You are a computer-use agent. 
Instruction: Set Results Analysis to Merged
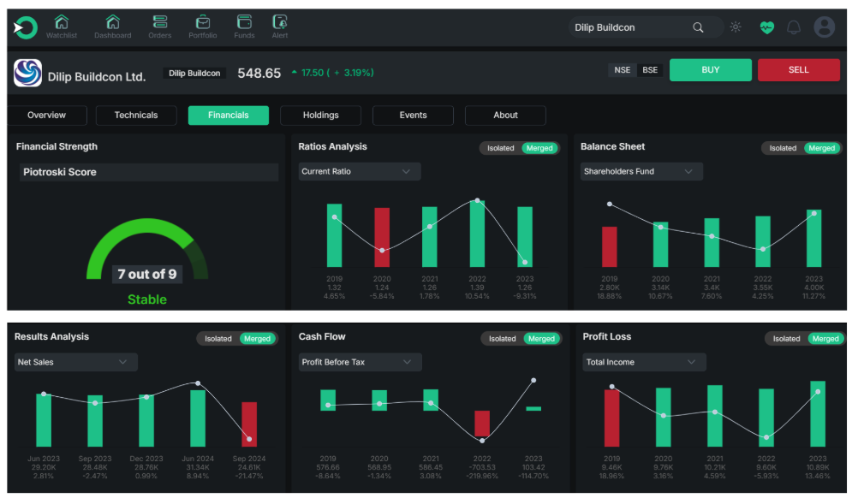[x=257, y=339]
